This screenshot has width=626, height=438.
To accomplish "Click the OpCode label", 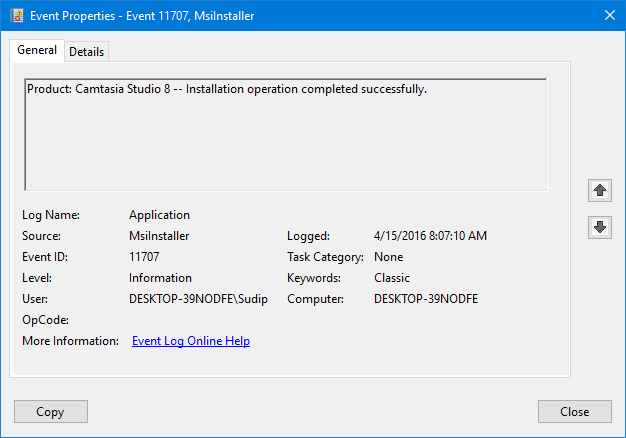I will 45,320.
